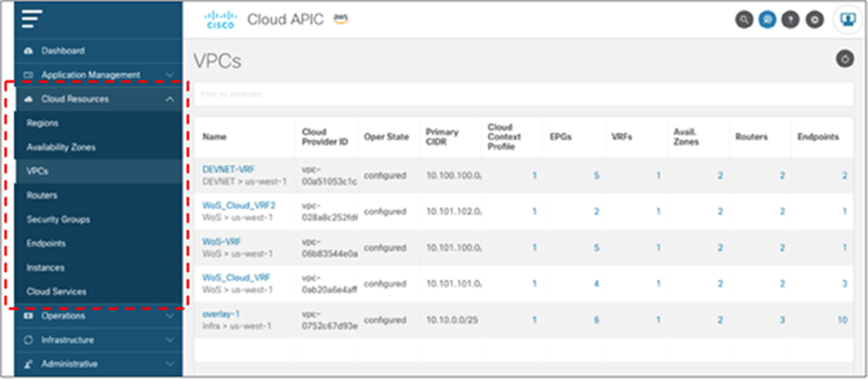Click the Oper State column header
This screenshot has height=379, width=868.
[x=387, y=136]
